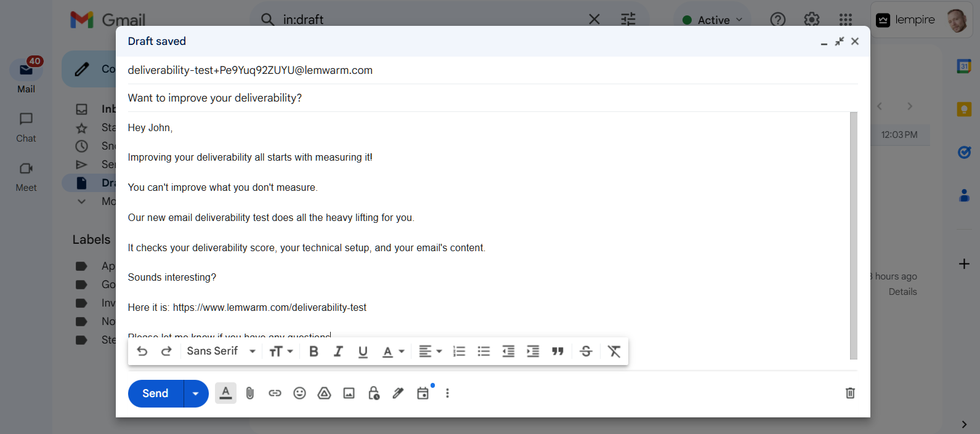The height and width of the screenshot is (434, 980).
Task: Insert an emoji
Action: click(299, 393)
